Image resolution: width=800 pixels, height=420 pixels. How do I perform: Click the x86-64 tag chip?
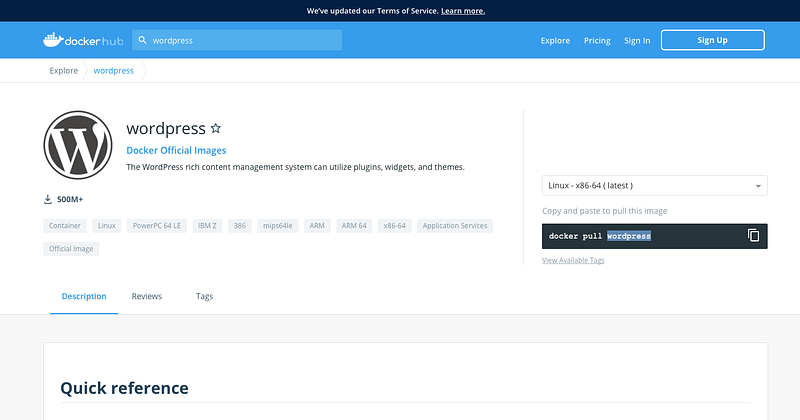(394, 226)
